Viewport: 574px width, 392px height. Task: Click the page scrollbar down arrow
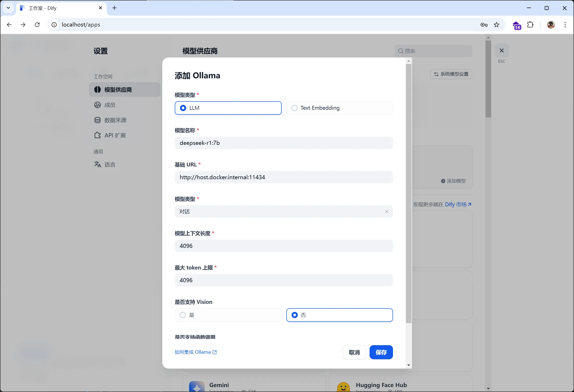(x=488, y=388)
